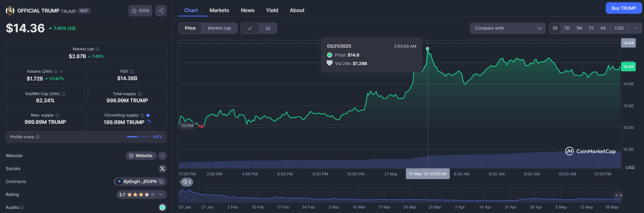This screenshot has width=644, height=213.
Task: Click info icon next to Volume (24h)
Action: [56, 72]
